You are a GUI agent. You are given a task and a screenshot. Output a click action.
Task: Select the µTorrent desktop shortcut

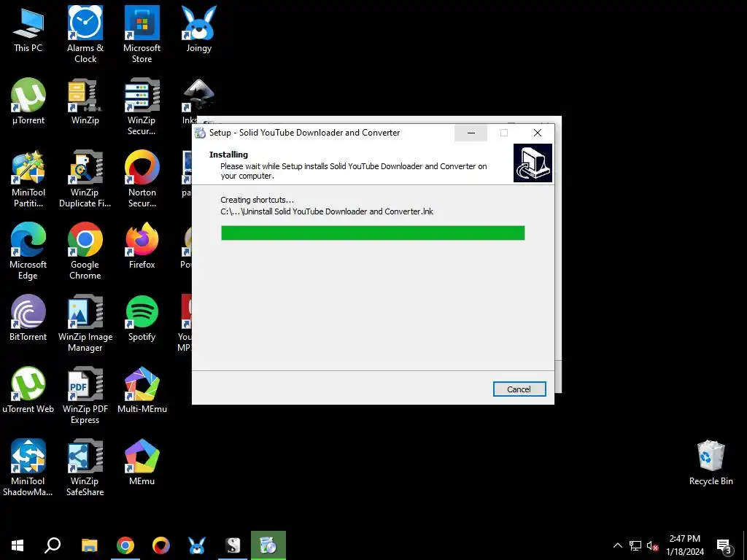(28, 101)
